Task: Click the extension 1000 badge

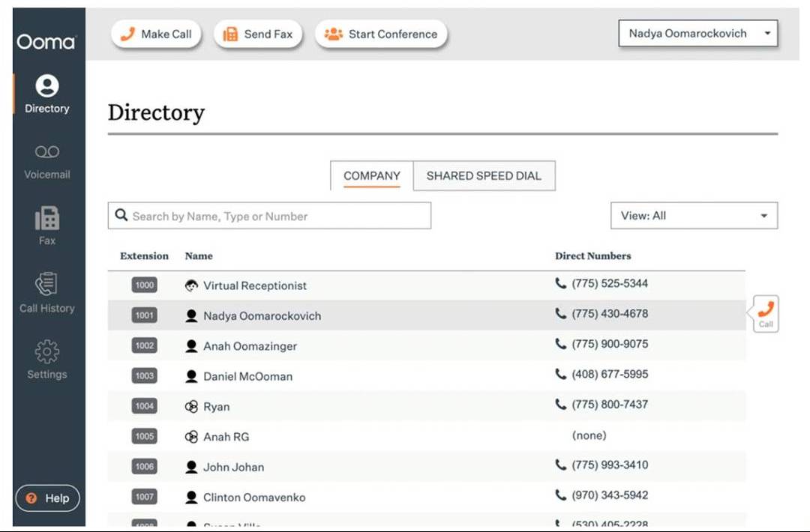Action: pos(144,285)
